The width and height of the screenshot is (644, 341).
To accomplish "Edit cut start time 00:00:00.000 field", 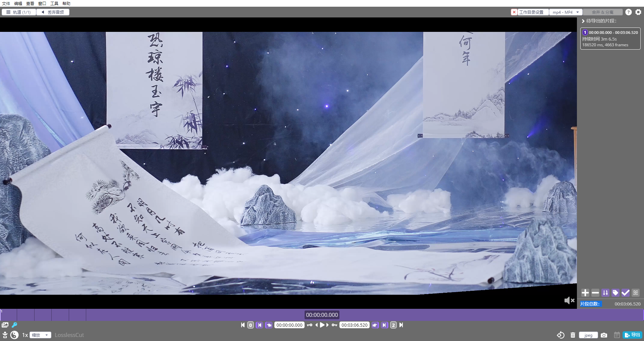I will tap(289, 325).
